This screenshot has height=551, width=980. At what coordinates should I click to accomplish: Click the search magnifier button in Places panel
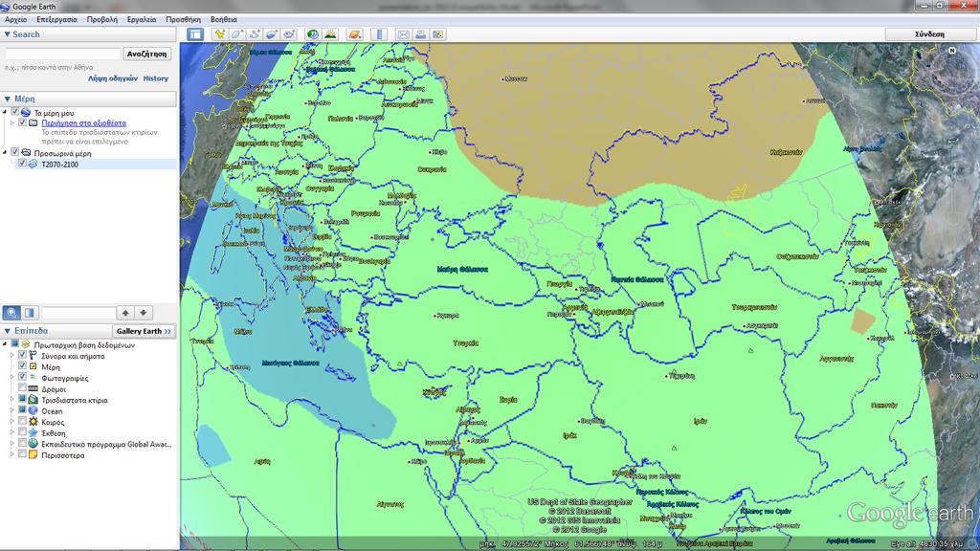pyautogui.click(x=11, y=313)
